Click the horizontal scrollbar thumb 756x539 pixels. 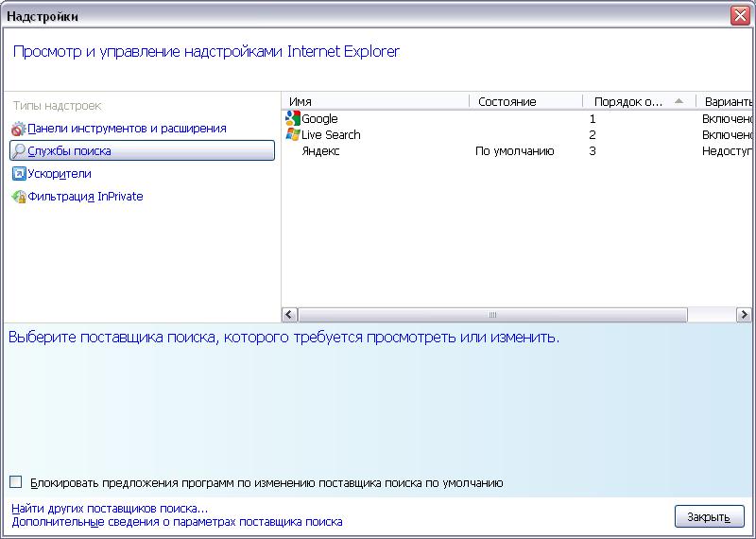pyautogui.click(x=492, y=315)
